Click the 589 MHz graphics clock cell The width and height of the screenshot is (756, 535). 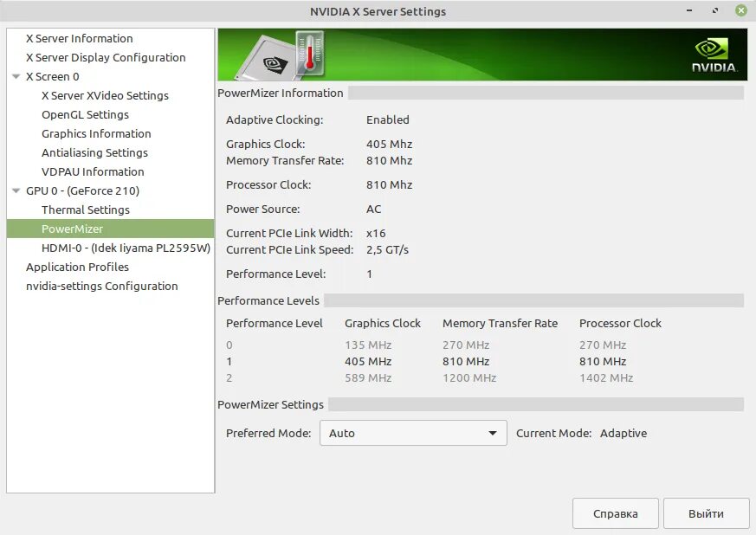pos(368,377)
